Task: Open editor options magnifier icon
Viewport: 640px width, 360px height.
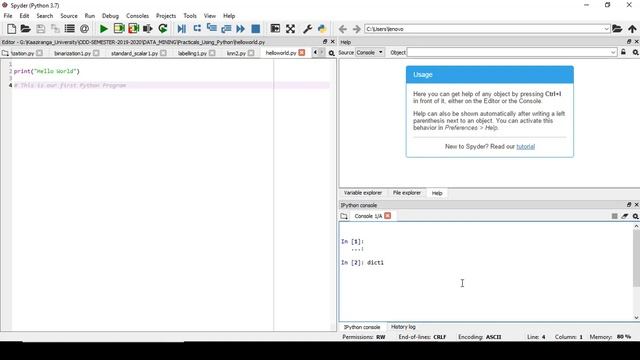Action: pyautogui.click(x=331, y=53)
